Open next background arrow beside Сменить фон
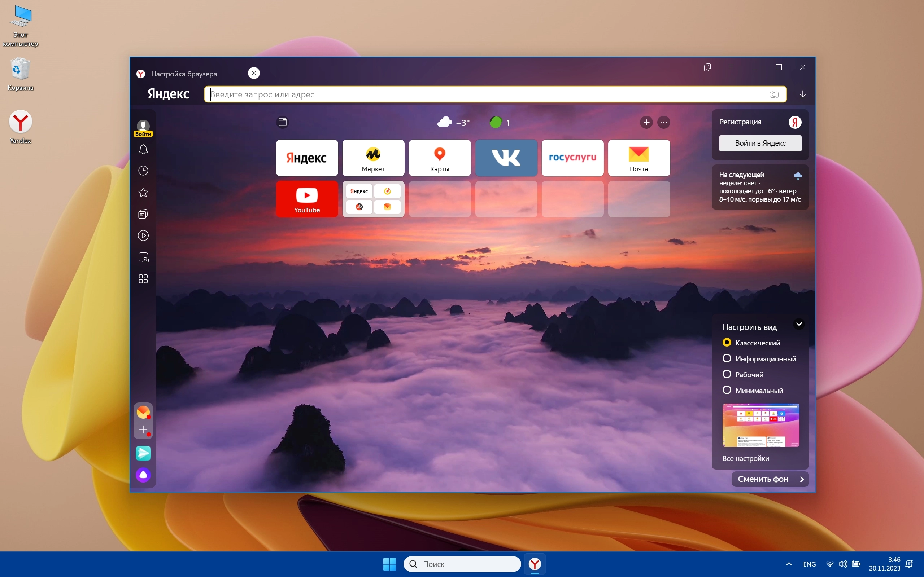The height and width of the screenshot is (577, 924). pyautogui.click(x=802, y=479)
